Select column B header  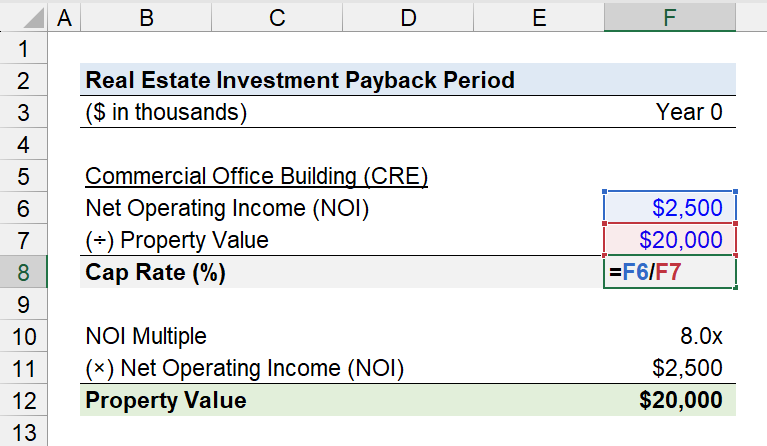[x=146, y=18]
